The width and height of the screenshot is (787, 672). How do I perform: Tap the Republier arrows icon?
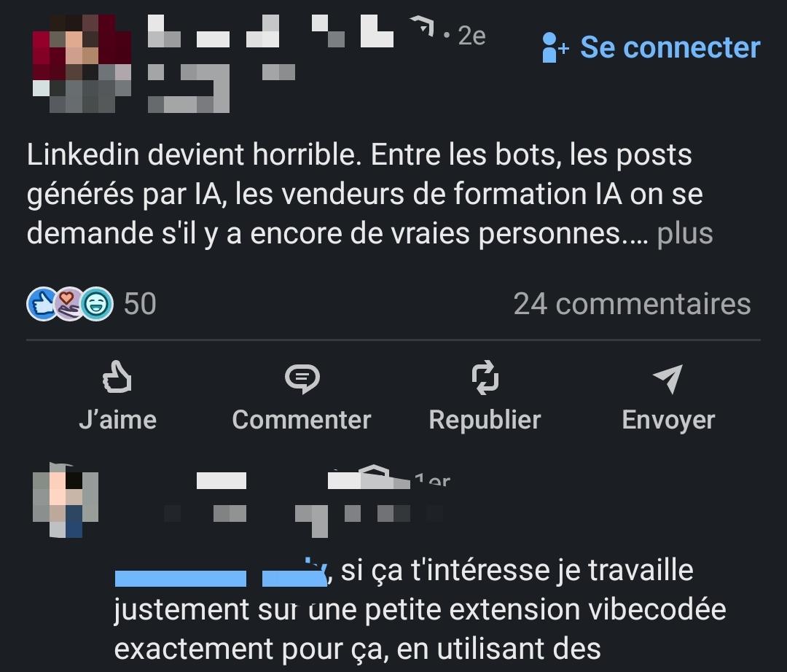click(x=485, y=378)
